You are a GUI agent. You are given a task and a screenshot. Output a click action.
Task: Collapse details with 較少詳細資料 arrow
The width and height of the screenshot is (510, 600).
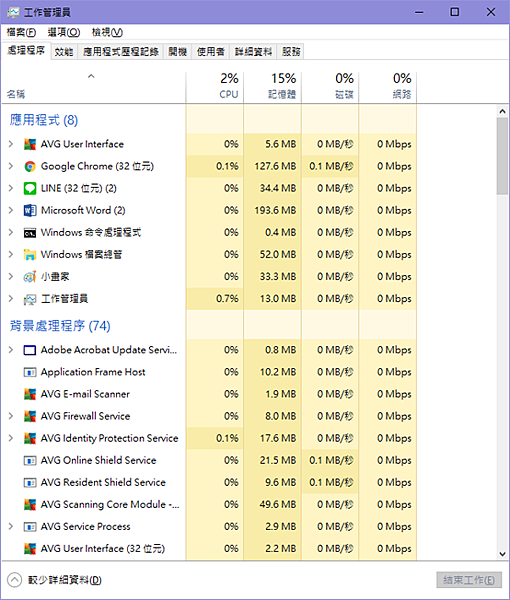(15, 580)
